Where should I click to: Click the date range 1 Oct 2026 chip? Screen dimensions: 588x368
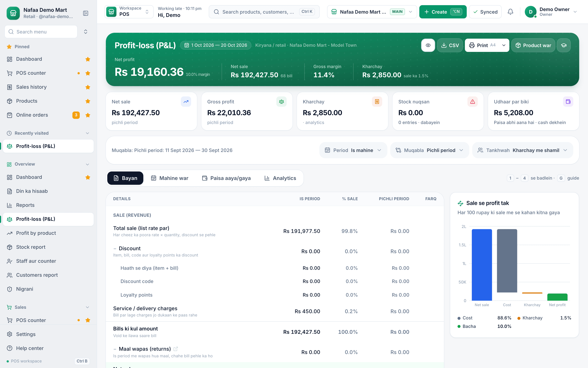point(216,45)
